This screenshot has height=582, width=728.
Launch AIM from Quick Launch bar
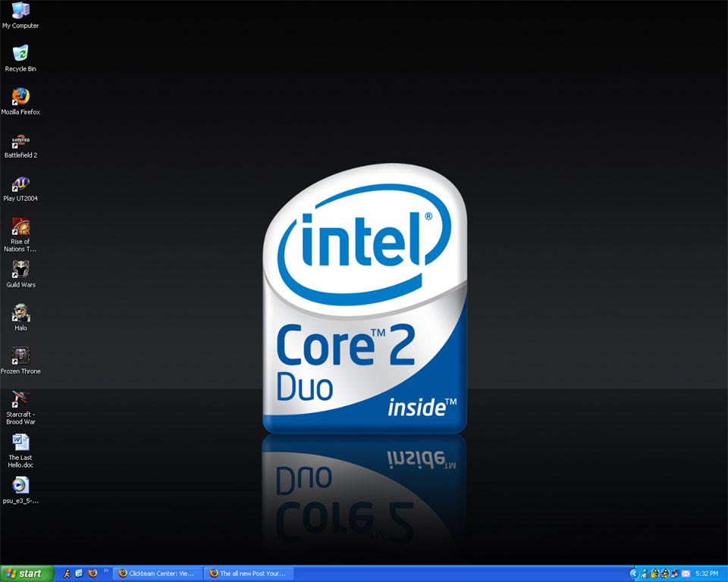[x=67, y=573]
